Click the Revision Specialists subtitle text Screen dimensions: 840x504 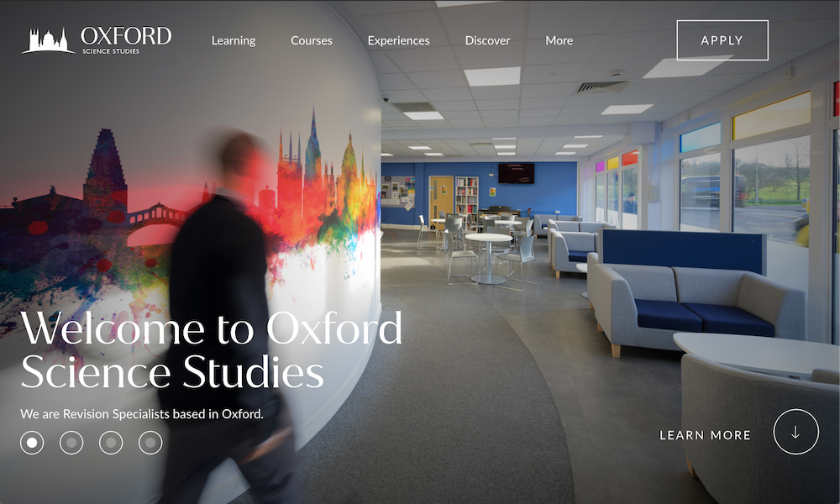point(142,414)
